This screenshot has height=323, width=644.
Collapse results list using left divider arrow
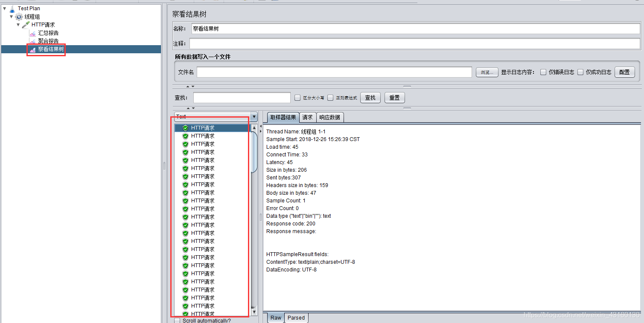(x=261, y=126)
